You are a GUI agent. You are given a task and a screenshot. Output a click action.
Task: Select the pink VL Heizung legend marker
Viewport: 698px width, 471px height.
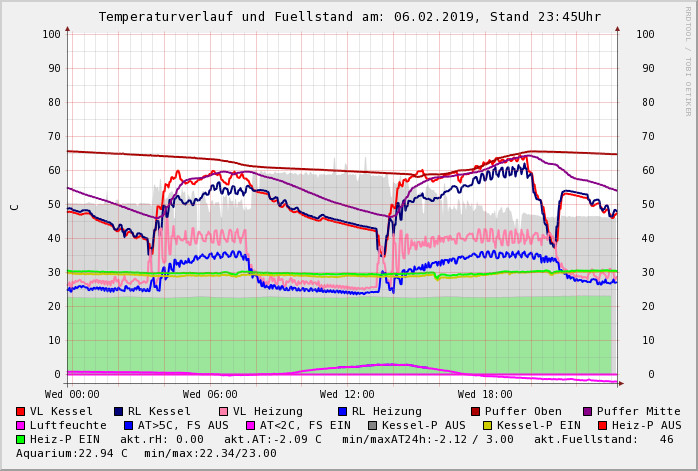(224, 411)
